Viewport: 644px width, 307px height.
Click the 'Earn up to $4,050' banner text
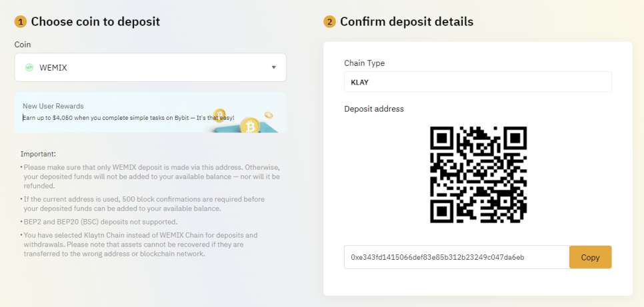[x=129, y=118]
